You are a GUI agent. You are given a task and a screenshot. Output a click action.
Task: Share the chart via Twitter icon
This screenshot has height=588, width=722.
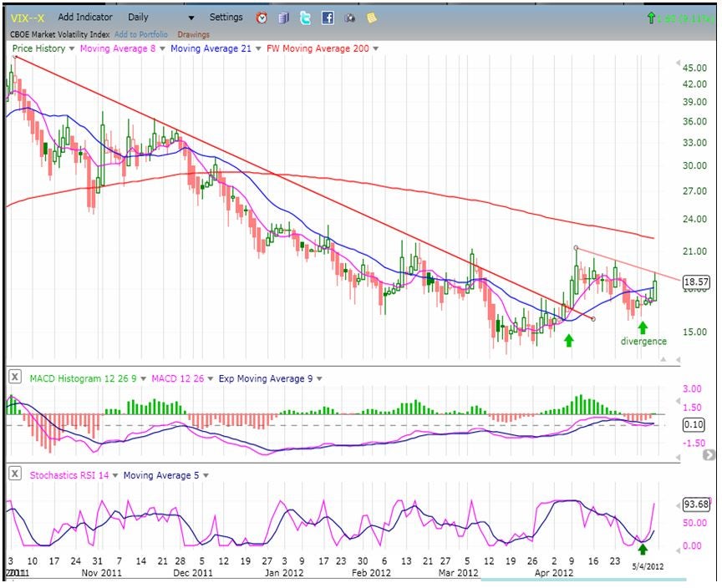(305, 18)
